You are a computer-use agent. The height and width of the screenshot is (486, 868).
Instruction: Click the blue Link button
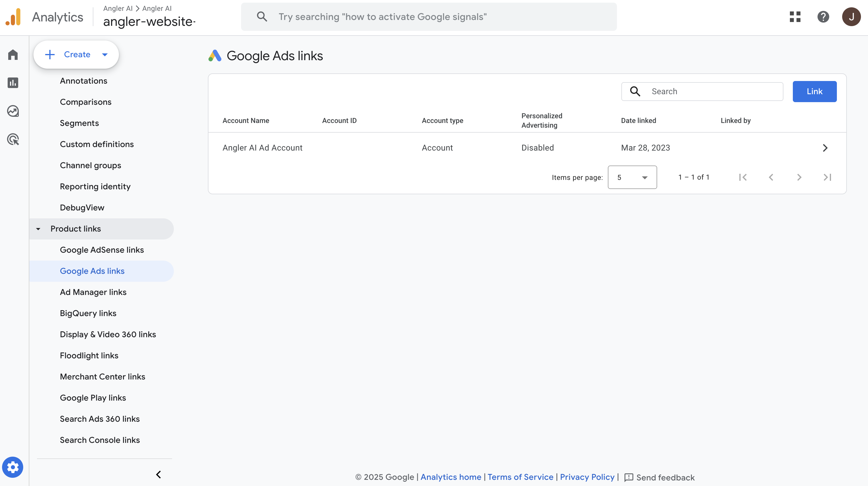tap(815, 91)
